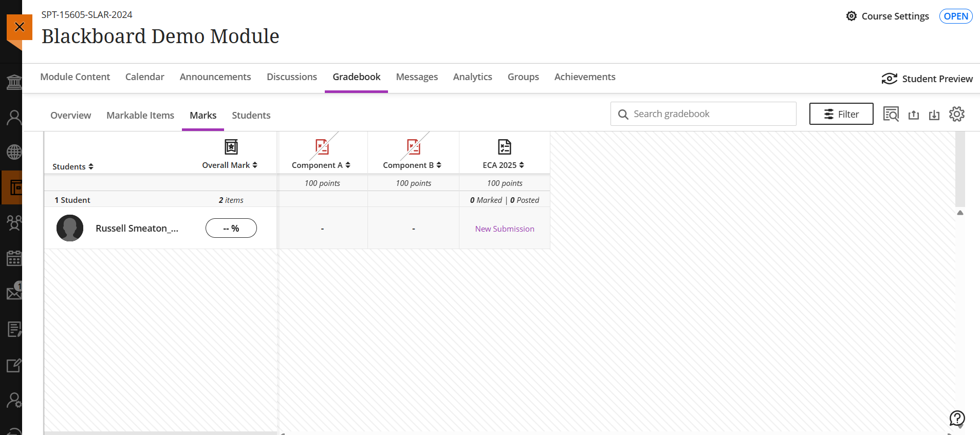Open the help question-mark bubble

coord(957,419)
